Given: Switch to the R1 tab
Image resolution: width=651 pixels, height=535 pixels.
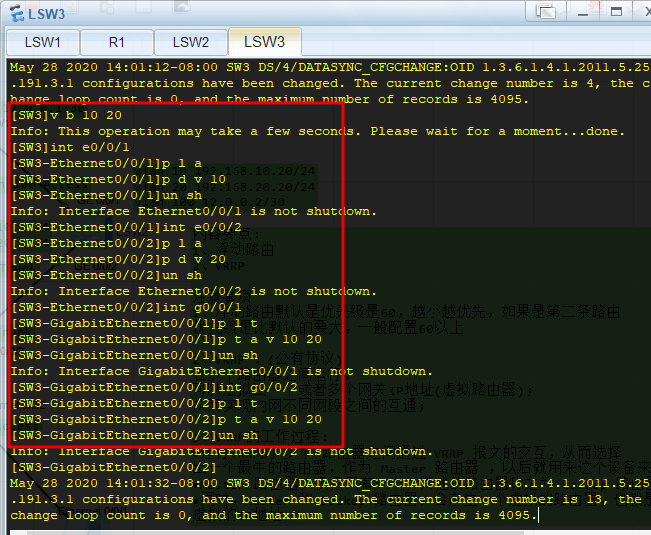Looking at the screenshot, I should click(x=117, y=42).
